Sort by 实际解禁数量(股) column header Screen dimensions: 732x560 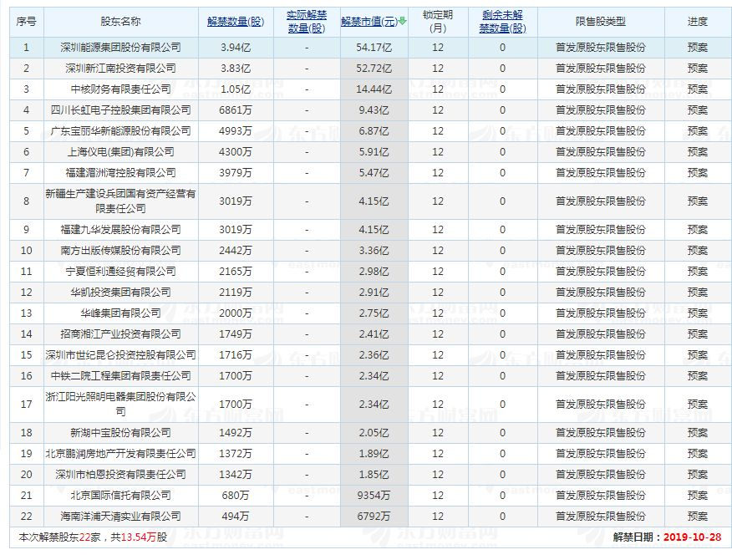point(307,22)
